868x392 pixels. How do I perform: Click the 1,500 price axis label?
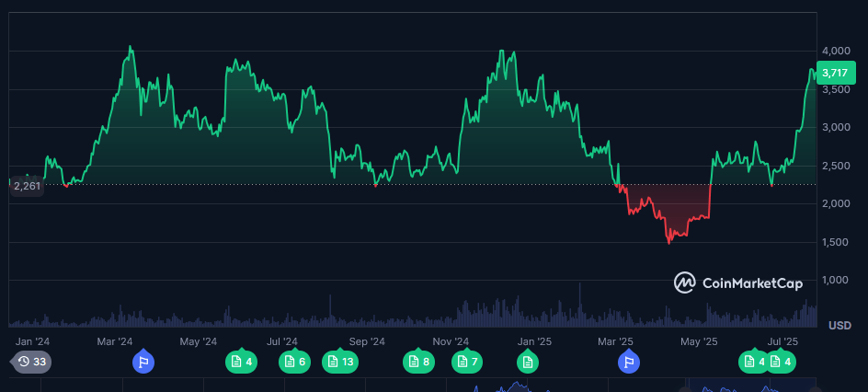point(836,242)
